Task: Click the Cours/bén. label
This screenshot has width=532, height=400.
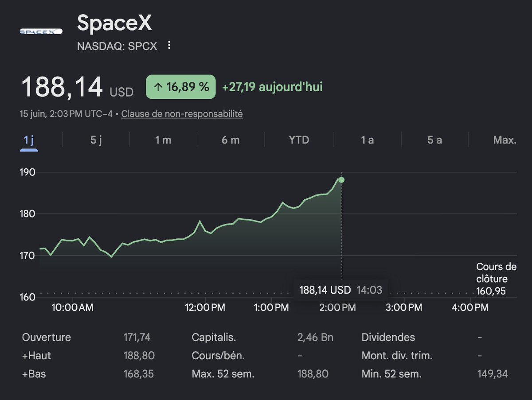Action: [x=218, y=356]
